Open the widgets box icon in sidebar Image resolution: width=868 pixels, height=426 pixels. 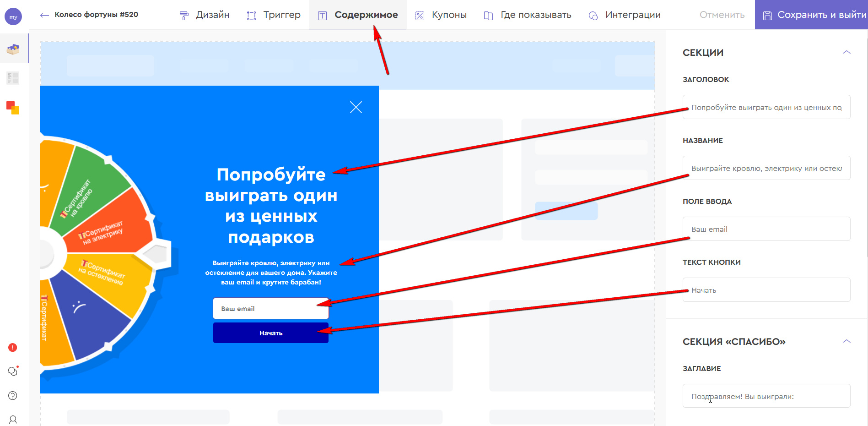[13, 49]
